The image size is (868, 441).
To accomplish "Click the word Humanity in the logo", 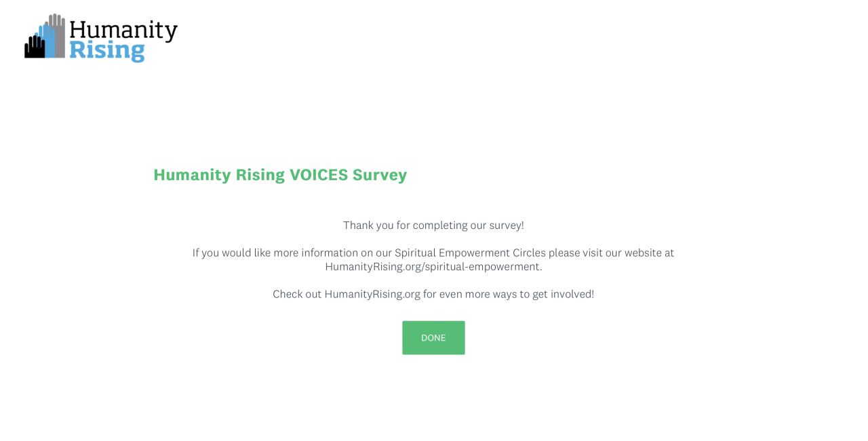I will [x=123, y=30].
